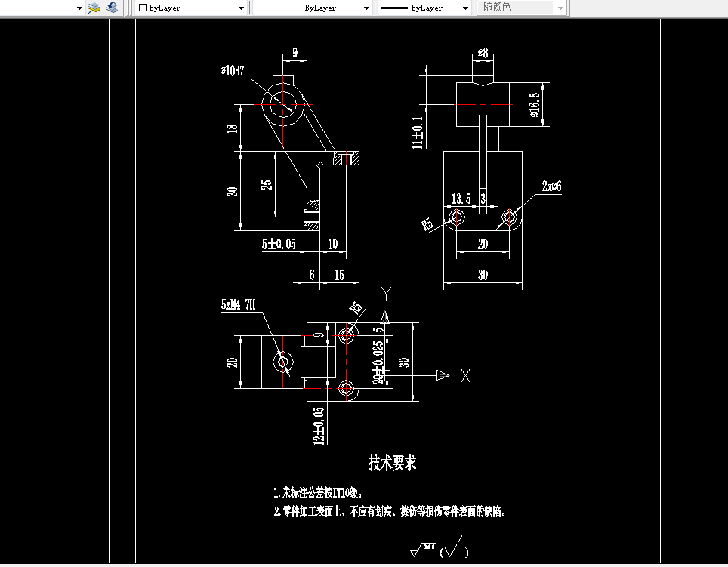Select the 12±0.05 dimension text
This screenshot has width=728, height=567.
tap(319, 426)
